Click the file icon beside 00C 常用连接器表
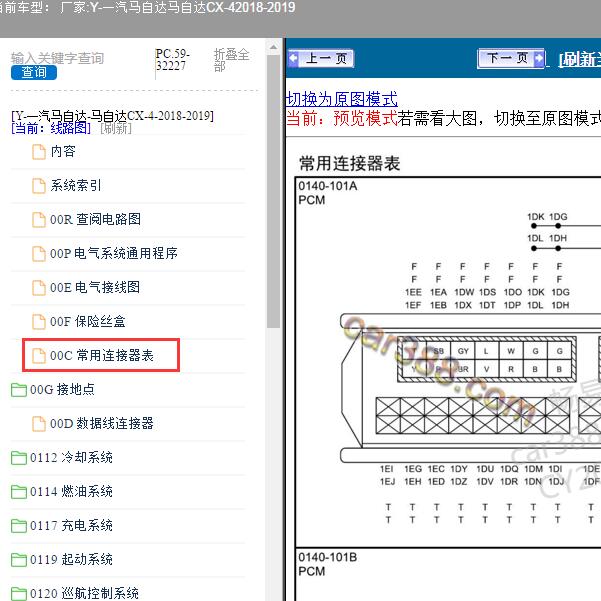 (x=38, y=356)
